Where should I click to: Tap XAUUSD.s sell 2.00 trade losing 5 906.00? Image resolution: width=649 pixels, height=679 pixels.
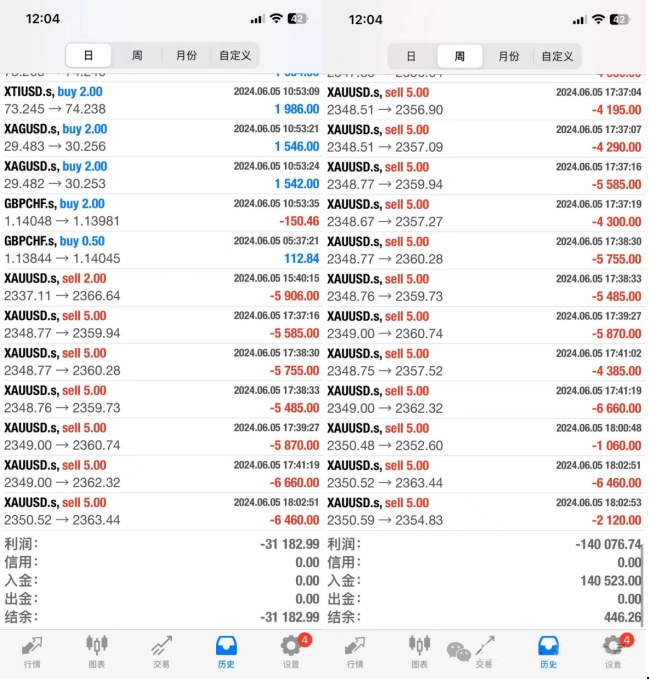pyautogui.click(x=161, y=287)
